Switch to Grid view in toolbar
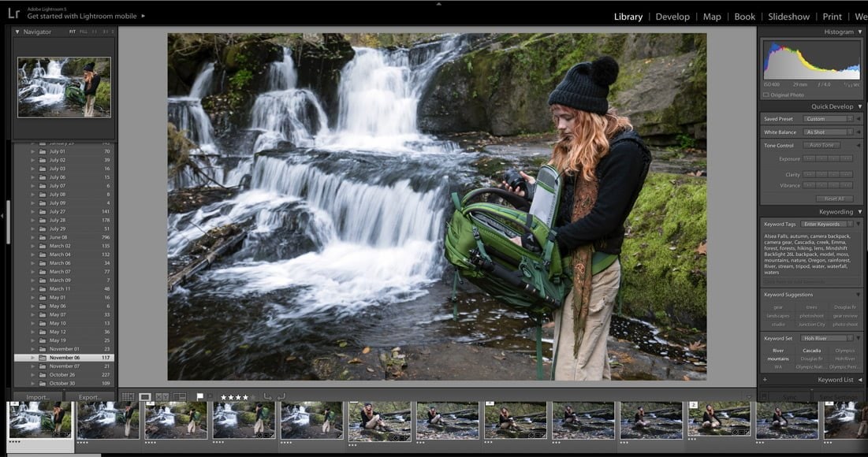Screen dimensions: 868x457 [128, 397]
